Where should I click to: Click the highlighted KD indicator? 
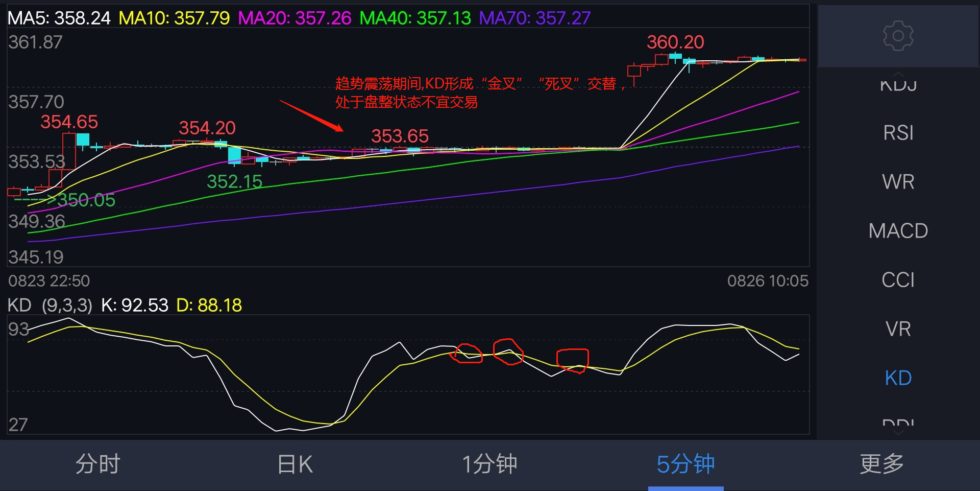pos(898,377)
